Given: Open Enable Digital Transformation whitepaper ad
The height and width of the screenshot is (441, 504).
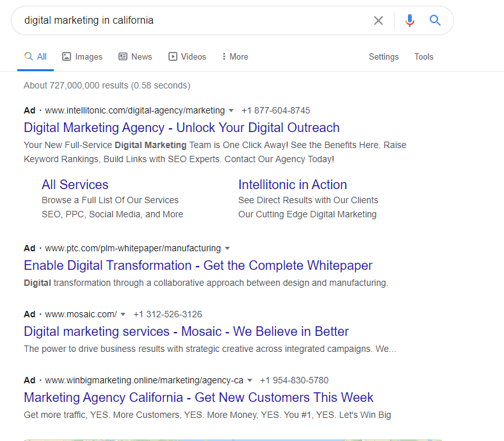Looking at the screenshot, I should point(198,265).
